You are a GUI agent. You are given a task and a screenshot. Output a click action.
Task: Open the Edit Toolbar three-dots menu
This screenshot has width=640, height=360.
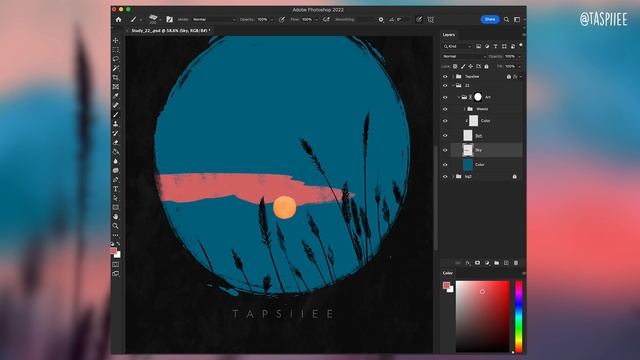tap(116, 235)
